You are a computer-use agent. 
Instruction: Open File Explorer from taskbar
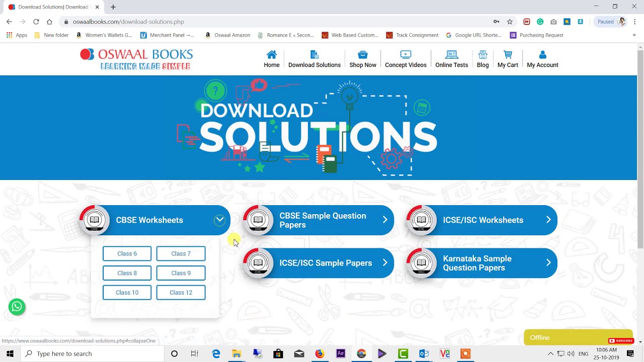tap(236, 353)
